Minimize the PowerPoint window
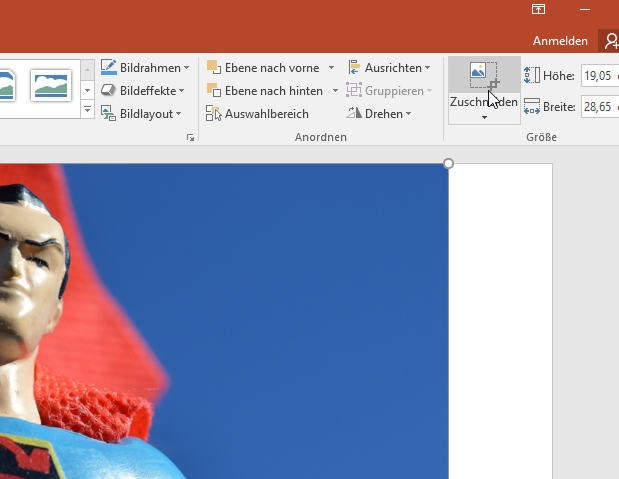The image size is (619, 479). coord(585,9)
